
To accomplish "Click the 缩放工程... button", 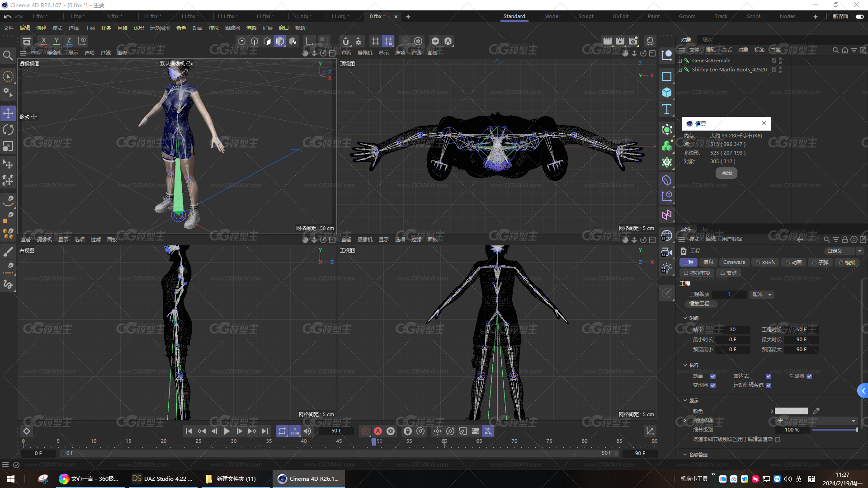I will tap(701, 304).
